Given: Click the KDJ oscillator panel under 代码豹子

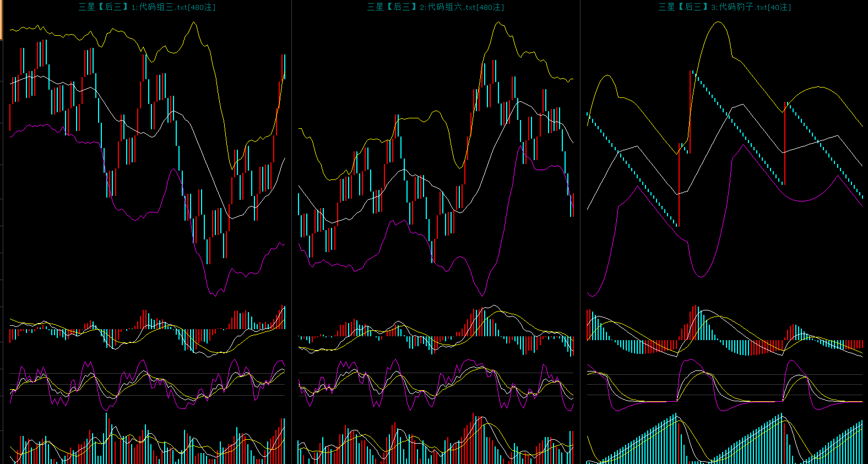Looking at the screenshot, I should (x=724, y=385).
